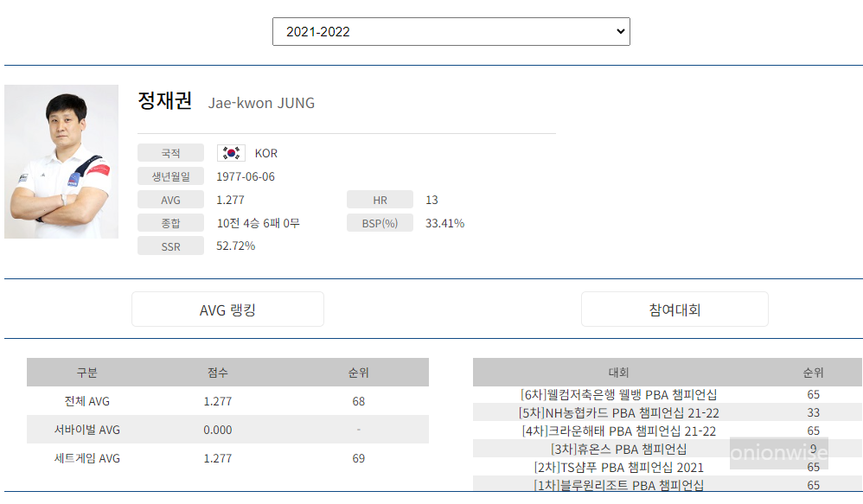Click the dropdown chevron arrow
The width and height of the screenshot is (863, 504).
[x=617, y=31]
